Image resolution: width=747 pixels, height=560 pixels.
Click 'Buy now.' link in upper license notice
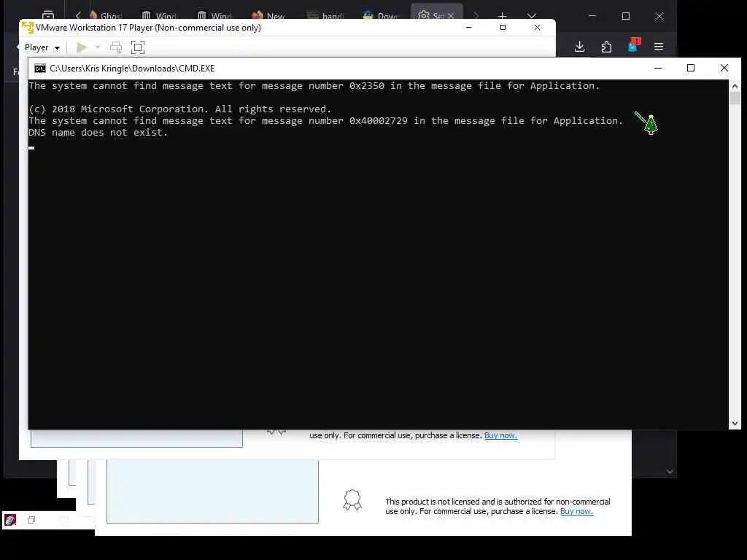[500, 435]
